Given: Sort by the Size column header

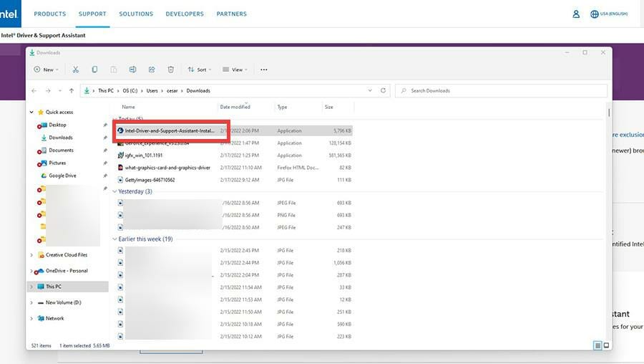Looking at the screenshot, I should tap(328, 107).
